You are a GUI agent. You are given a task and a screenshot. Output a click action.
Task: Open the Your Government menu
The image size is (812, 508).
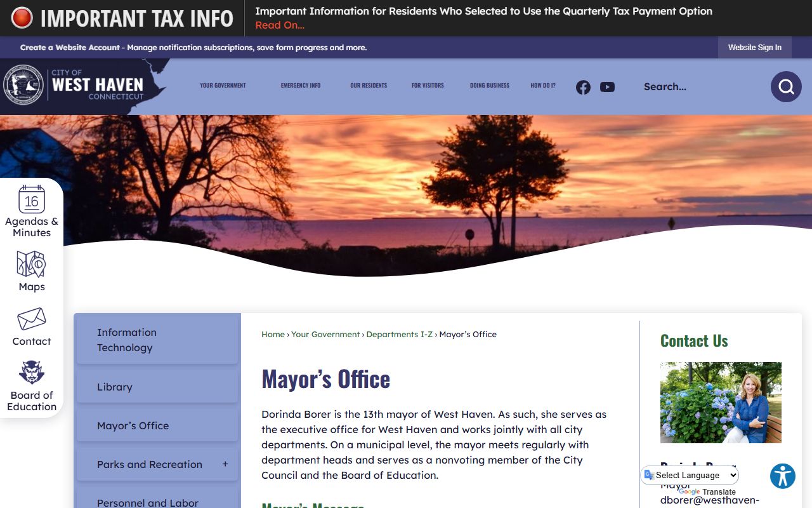223,85
